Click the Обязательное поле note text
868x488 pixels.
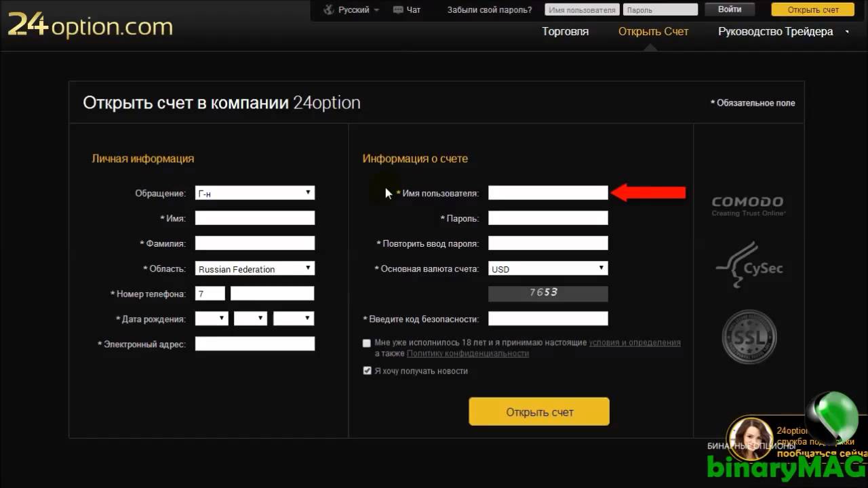click(753, 103)
